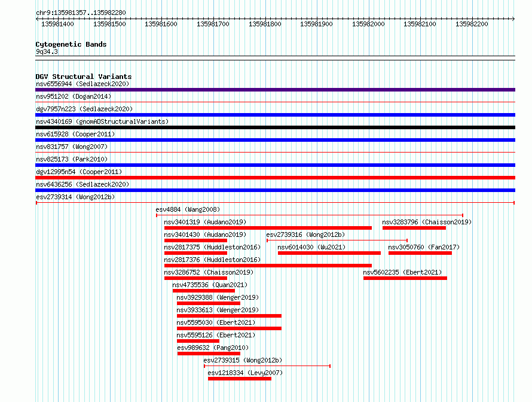
Task: Click nsv5602235 (Ebert2021) label
Action: [402, 272]
